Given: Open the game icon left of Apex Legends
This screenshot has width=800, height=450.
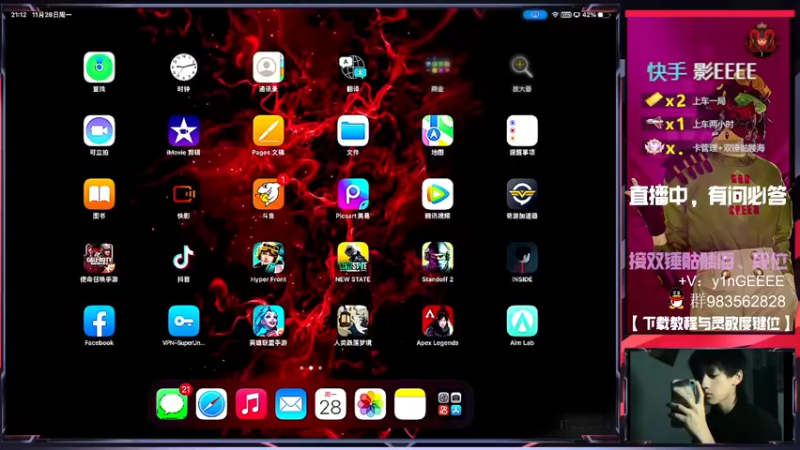Looking at the screenshot, I should [353, 321].
